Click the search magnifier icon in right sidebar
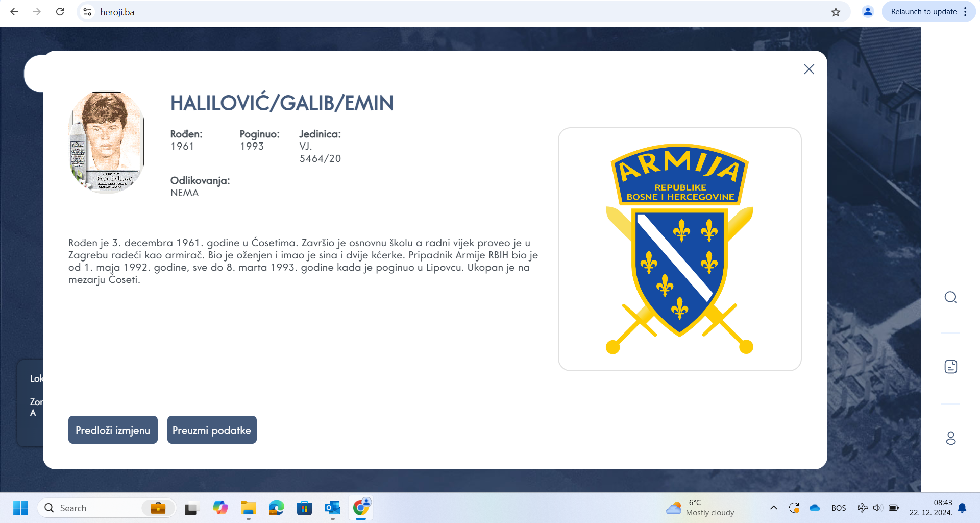 [950, 297]
